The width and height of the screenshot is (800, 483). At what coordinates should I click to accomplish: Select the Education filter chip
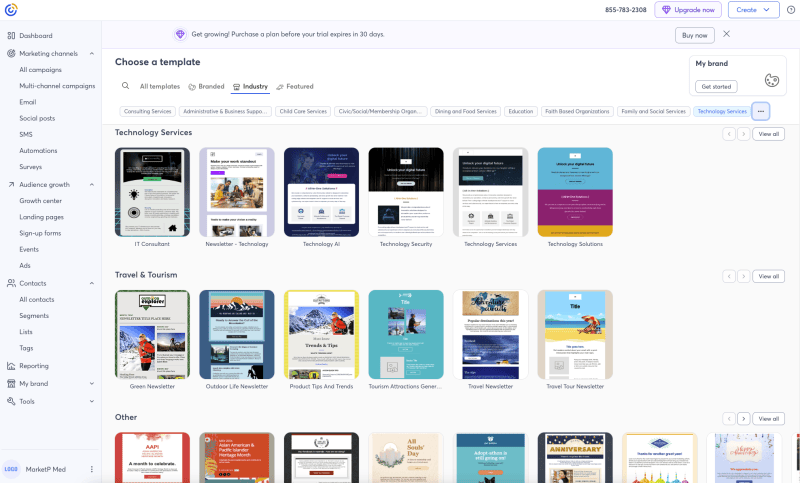[520, 111]
